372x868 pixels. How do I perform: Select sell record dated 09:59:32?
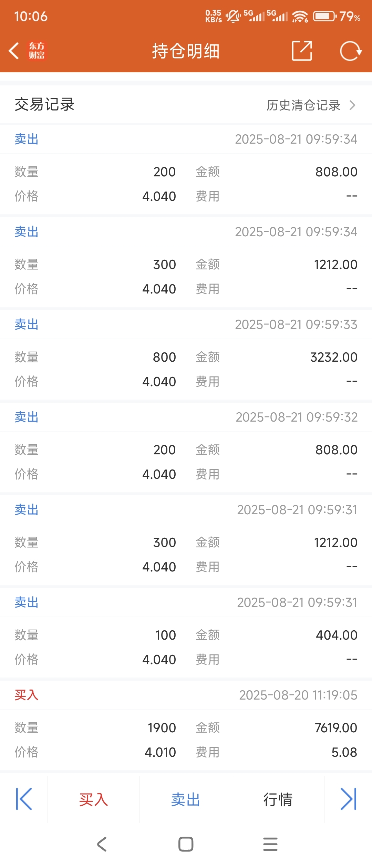pyautogui.click(x=186, y=447)
